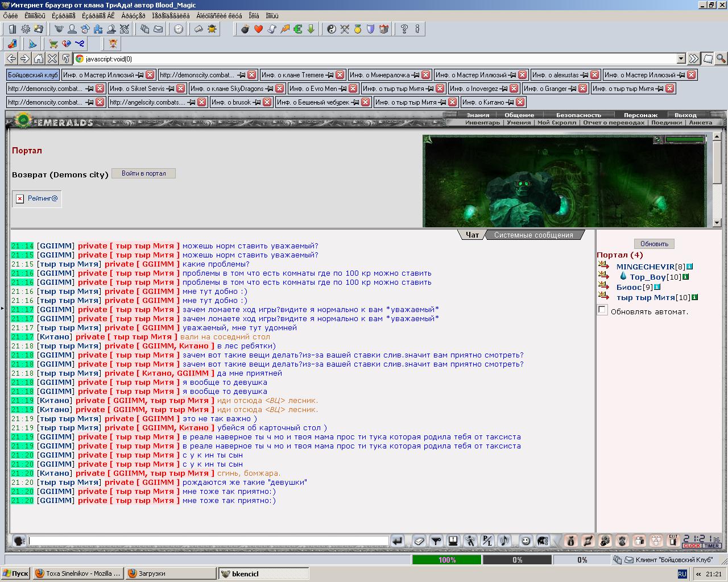The width and height of the screenshot is (728, 582).
Task: Expand the system tray hidden icons chevron
Action: (x=698, y=574)
